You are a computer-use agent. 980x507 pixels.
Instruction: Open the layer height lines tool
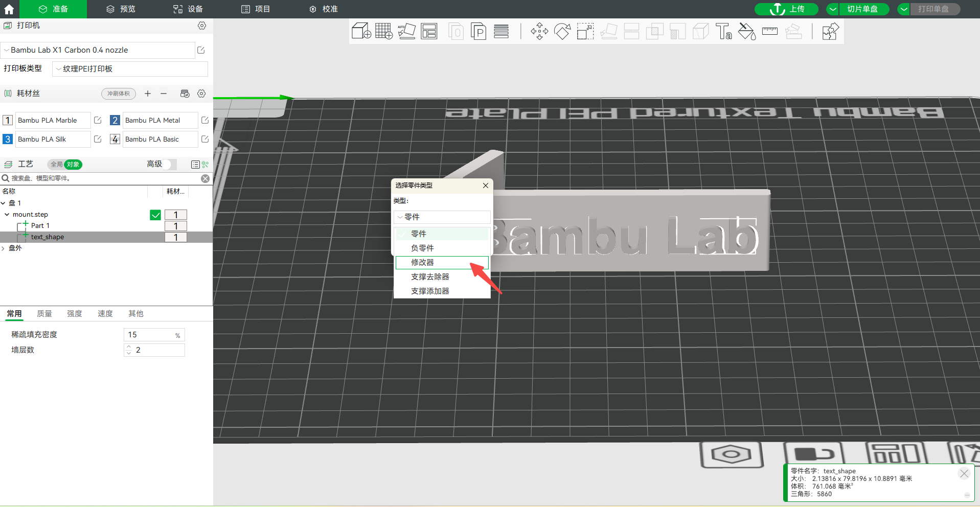point(502,32)
